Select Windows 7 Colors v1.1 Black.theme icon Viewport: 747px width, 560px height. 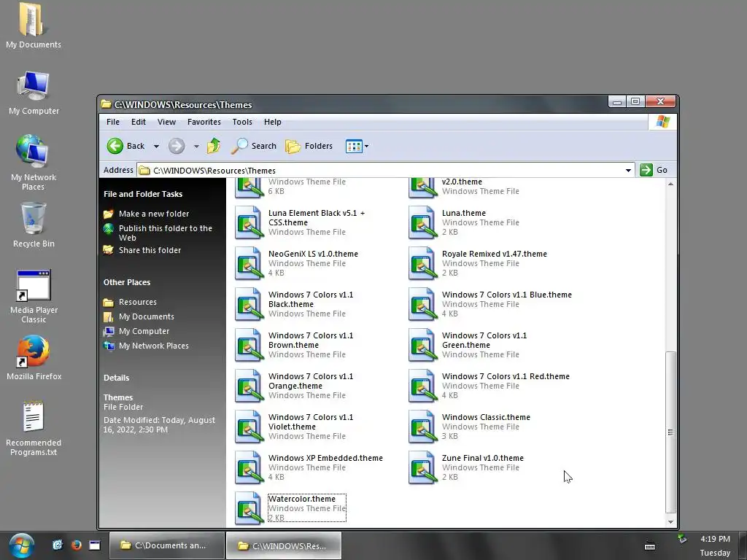[x=249, y=304]
